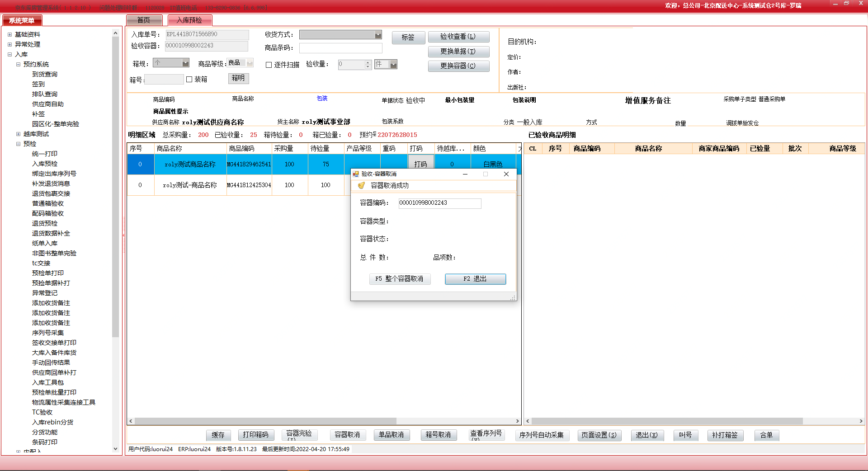The image size is (868, 471).
Task: Switch to the 首页 tab
Action: 144,20
